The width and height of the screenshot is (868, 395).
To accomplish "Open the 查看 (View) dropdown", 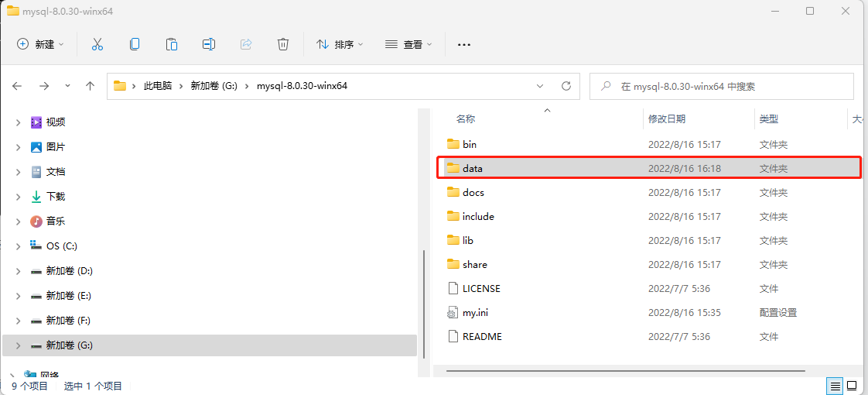I will coord(408,44).
